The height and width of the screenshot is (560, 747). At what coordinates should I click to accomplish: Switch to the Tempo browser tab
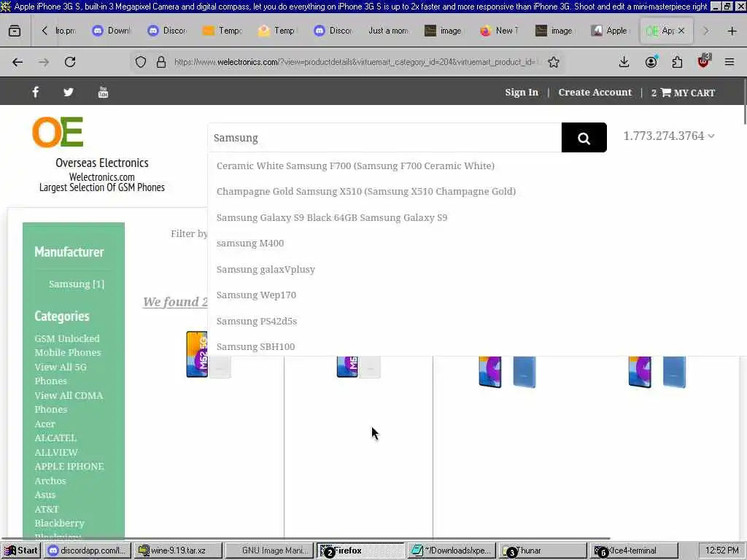click(x=222, y=31)
